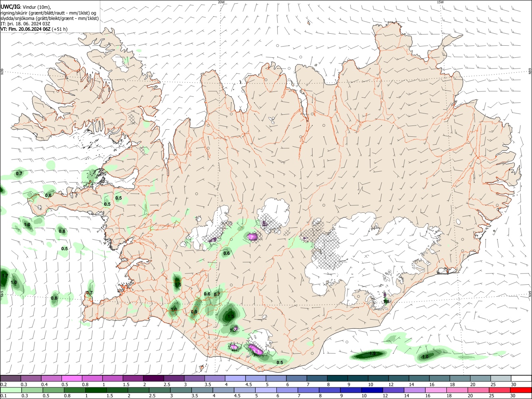The width and height of the screenshot is (532, 399).
Task: Click the 20W longitude label
Action: 221,2
